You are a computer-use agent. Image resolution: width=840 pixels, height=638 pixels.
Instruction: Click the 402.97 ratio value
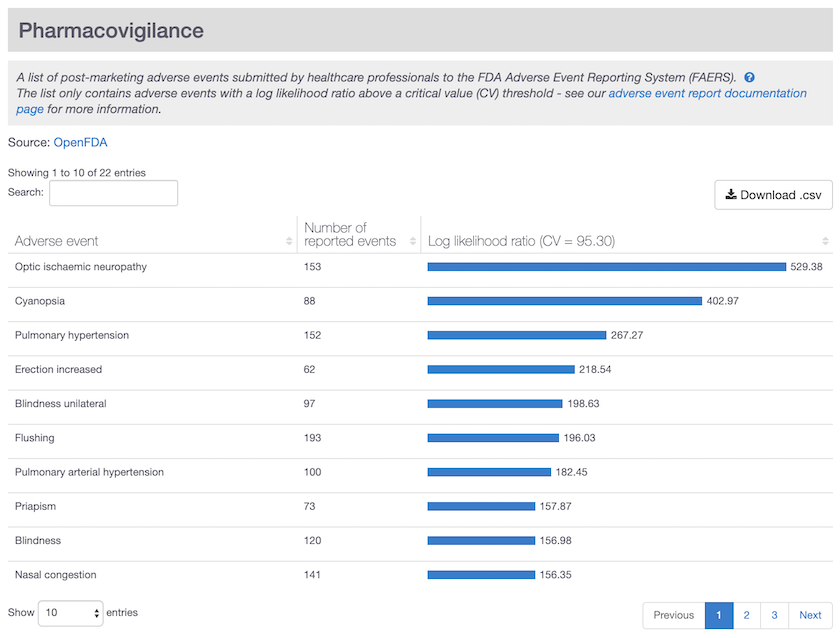point(723,301)
